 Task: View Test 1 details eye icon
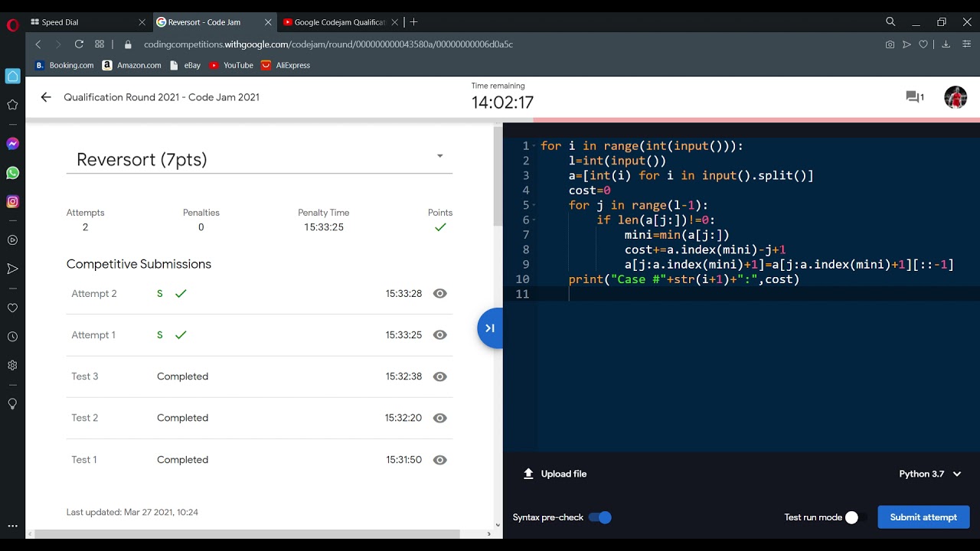tap(439, 460)
